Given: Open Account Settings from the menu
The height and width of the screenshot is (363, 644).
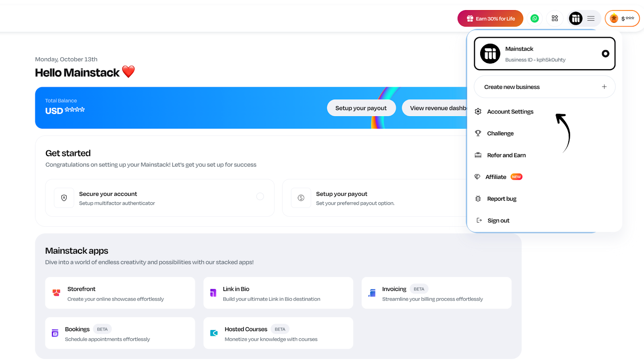Looking at the screenshot, I should click(510, 112).
